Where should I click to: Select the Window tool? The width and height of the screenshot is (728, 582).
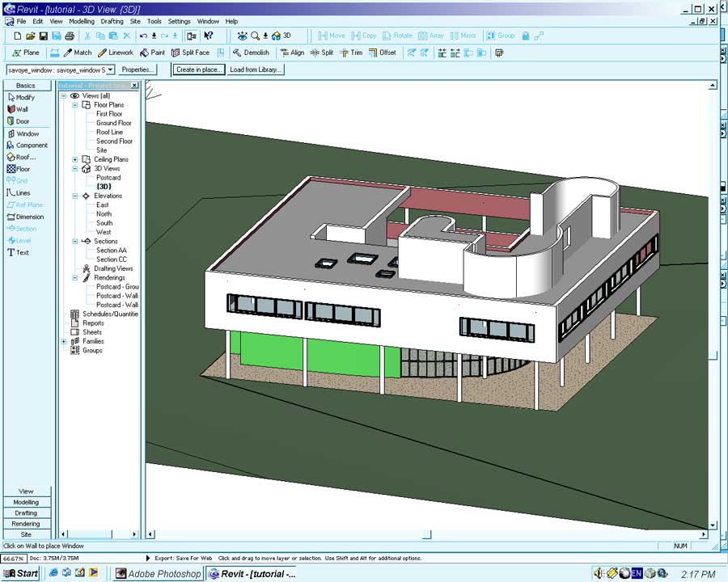point(23,133)
